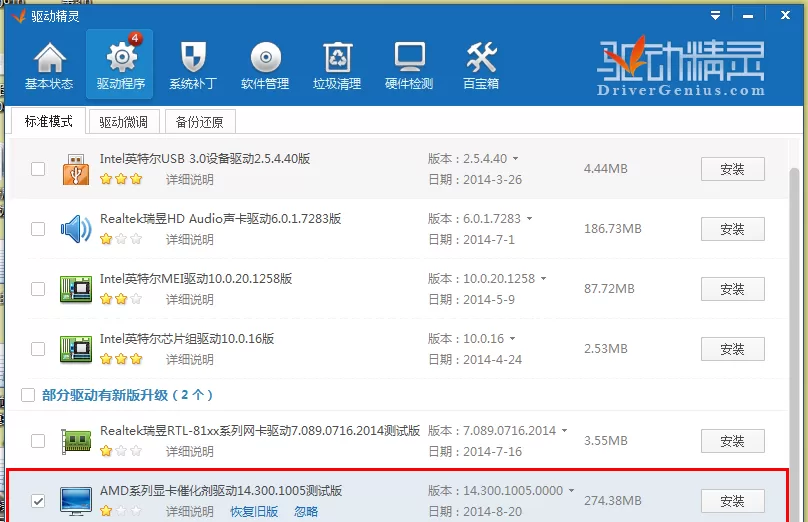The image size is (808, 522).
Task: Switch to 备份还原 tab
Action: click(199, 122)
